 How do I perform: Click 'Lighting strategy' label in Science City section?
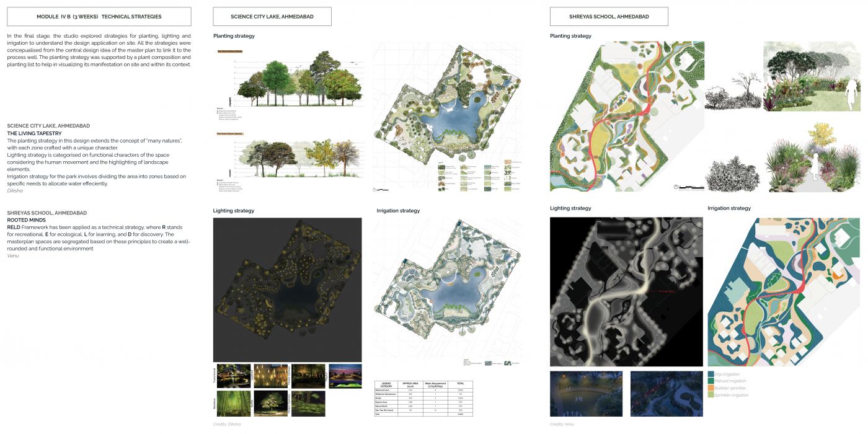coord(233,211)
